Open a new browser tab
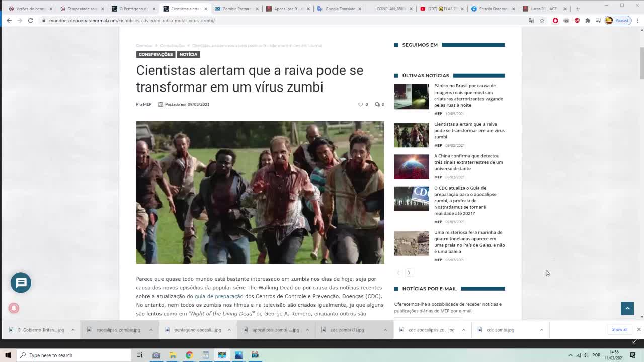The image size is (644, 362). pos(577,9)
